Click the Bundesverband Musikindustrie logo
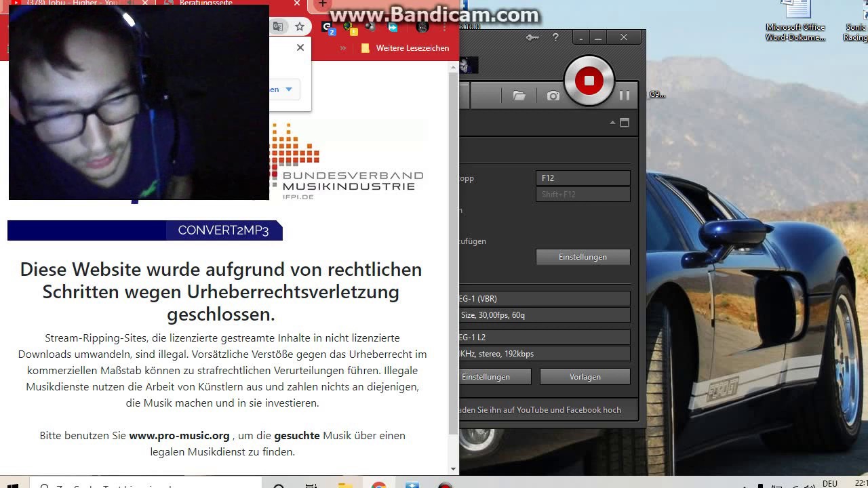This screenshot has height=488, width=868. 348,161
